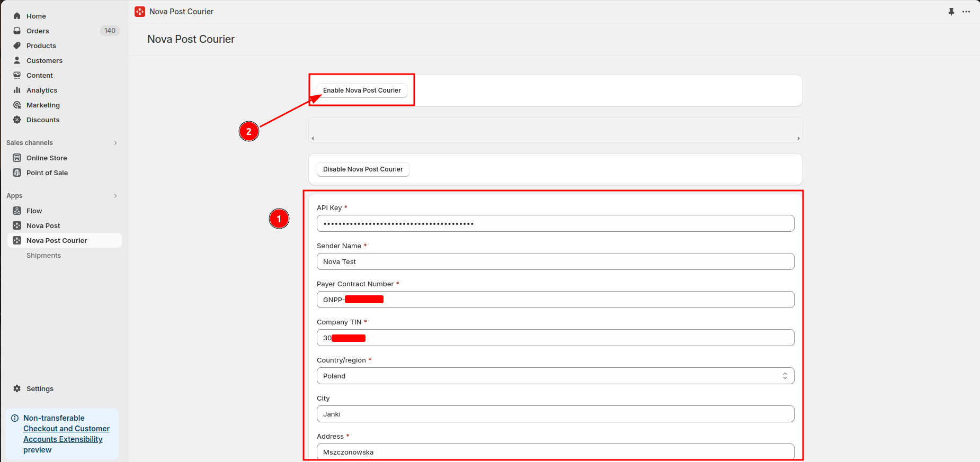The image size is (980, 462).
Task: Click the Online Store icon
Action: click(17, 158)
